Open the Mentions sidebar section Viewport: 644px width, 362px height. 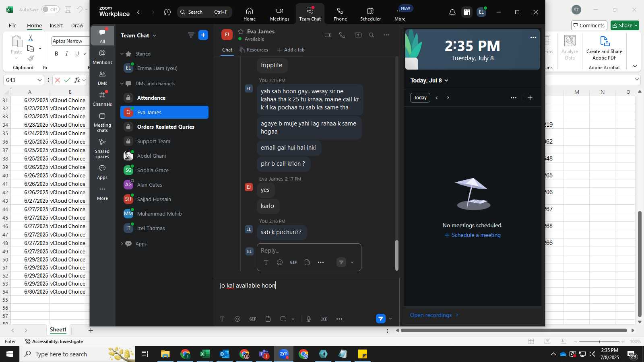coord(102,57)
